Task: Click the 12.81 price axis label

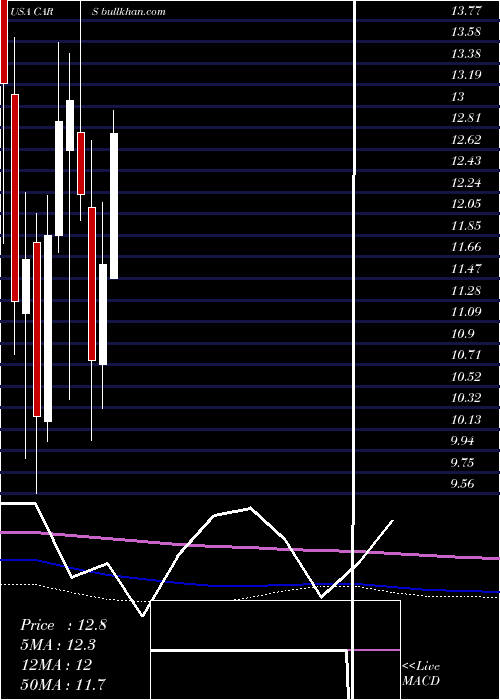Action: point(467,118)
